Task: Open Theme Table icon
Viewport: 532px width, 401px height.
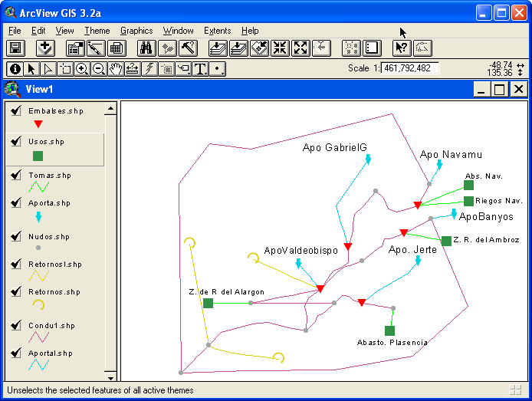Action: coord(117,48)
